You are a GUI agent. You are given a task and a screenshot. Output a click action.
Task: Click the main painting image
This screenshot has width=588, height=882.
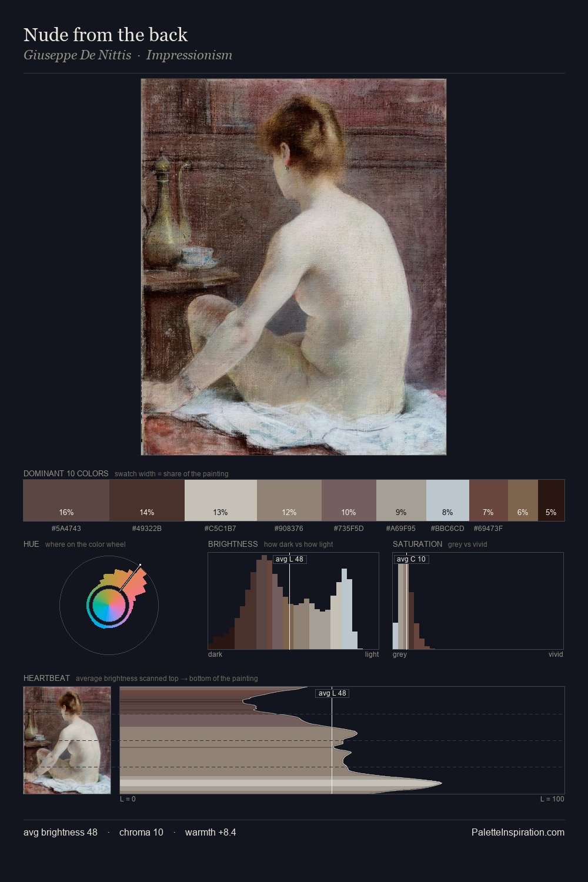coord(293,267)
